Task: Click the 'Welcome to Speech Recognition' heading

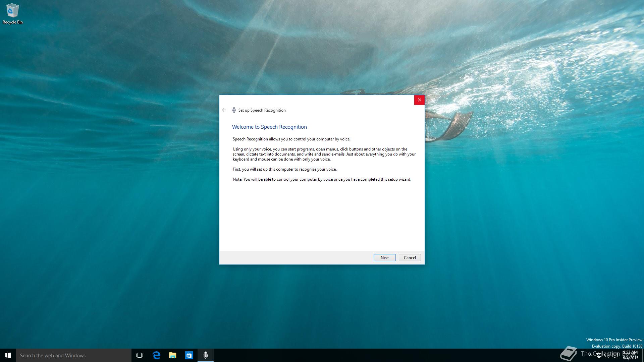Action: pyautogui.click(x=269, y=127)
